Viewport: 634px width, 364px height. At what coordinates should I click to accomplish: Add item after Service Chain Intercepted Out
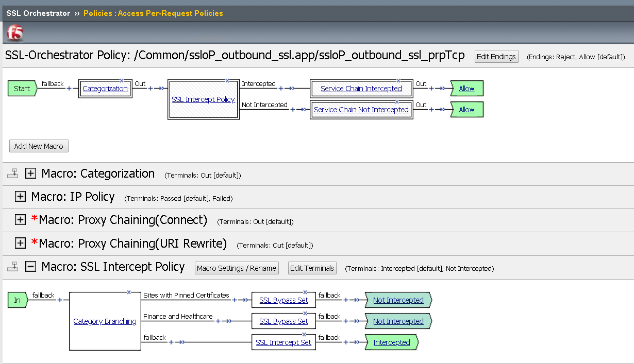(x=431, y=89)
